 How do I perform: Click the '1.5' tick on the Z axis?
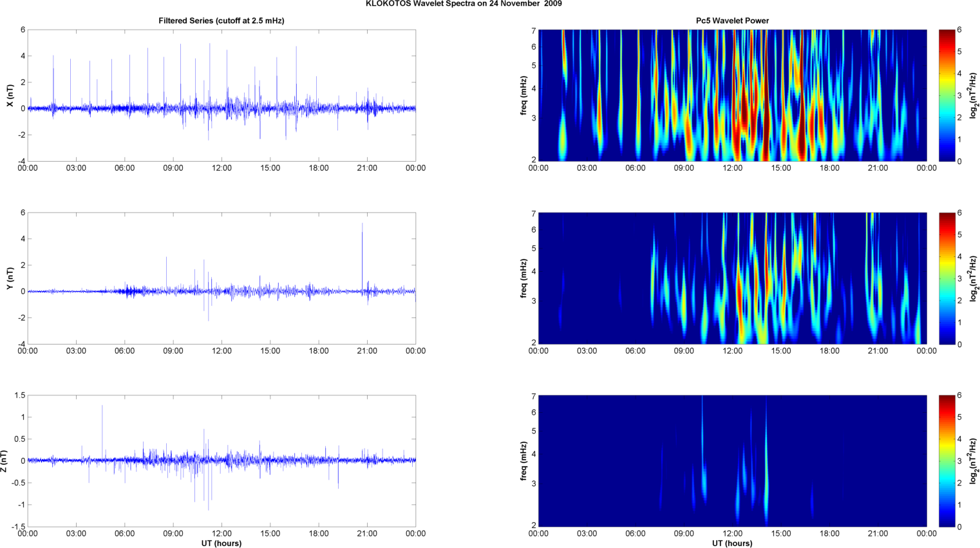[x=19, y=395]
